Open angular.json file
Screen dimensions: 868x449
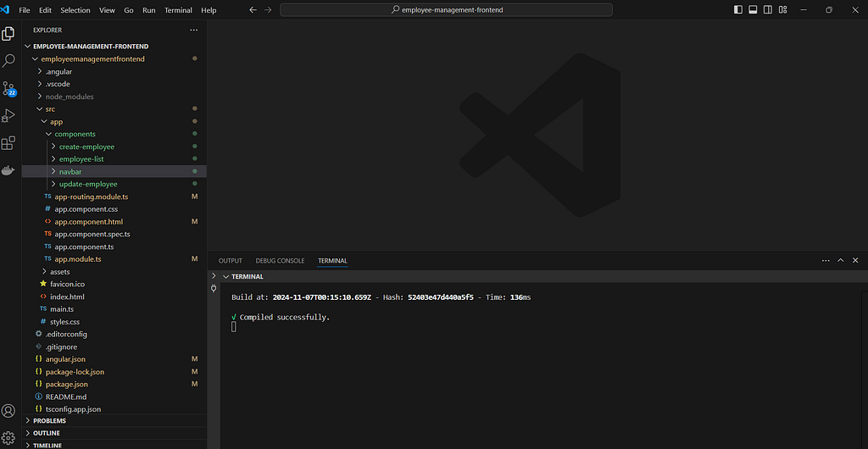pos(114,359)
